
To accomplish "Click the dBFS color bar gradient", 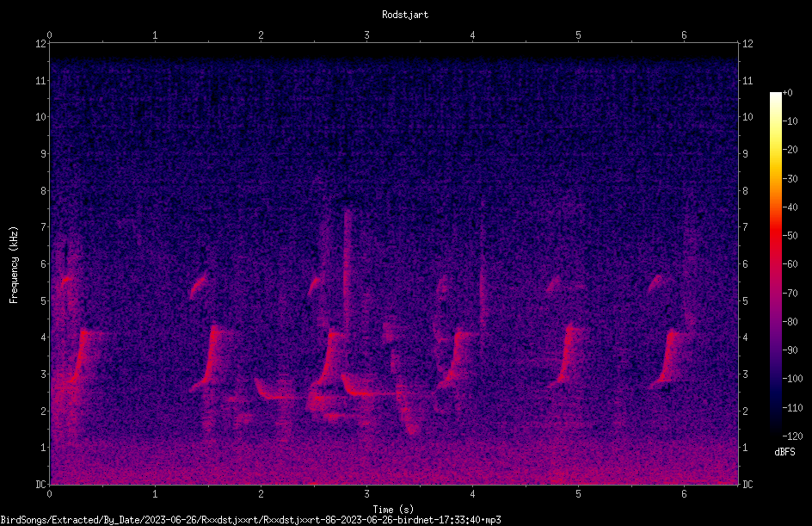I will (x=775, y=264).
